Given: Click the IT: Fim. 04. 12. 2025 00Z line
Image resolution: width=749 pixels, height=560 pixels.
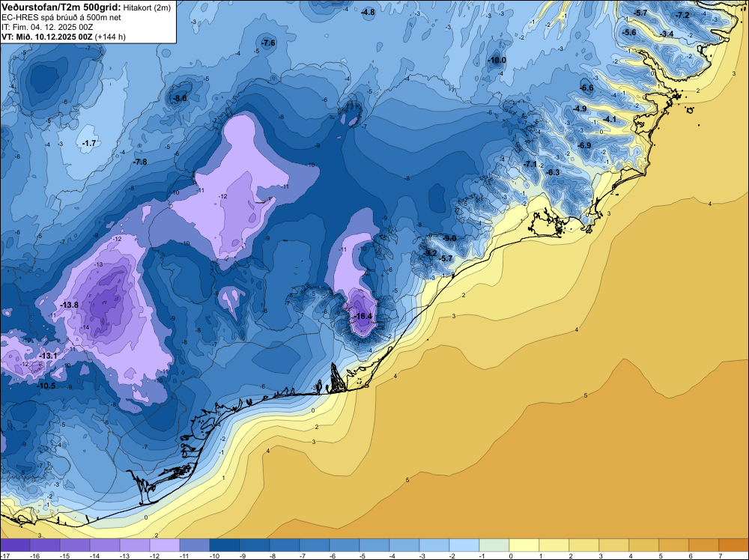Looking at the screenshot, I should tap(47, 27).
